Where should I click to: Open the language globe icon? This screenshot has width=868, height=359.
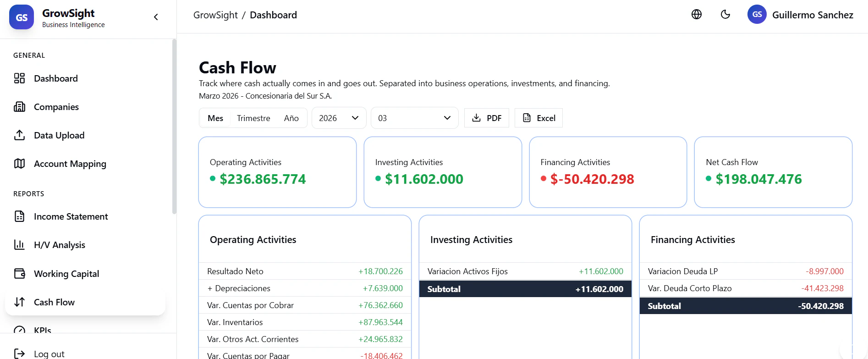[697, 14]
